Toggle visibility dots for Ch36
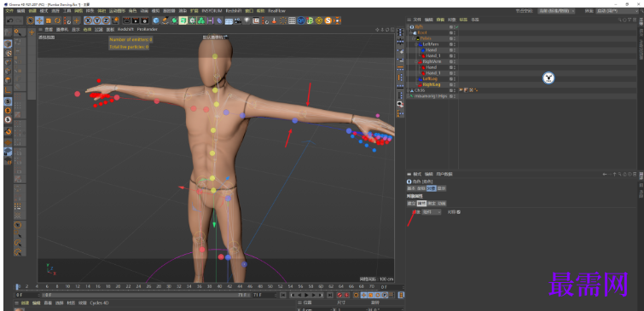Image resolution: width=644 pixels, height=311 pixels. (455, 90)
